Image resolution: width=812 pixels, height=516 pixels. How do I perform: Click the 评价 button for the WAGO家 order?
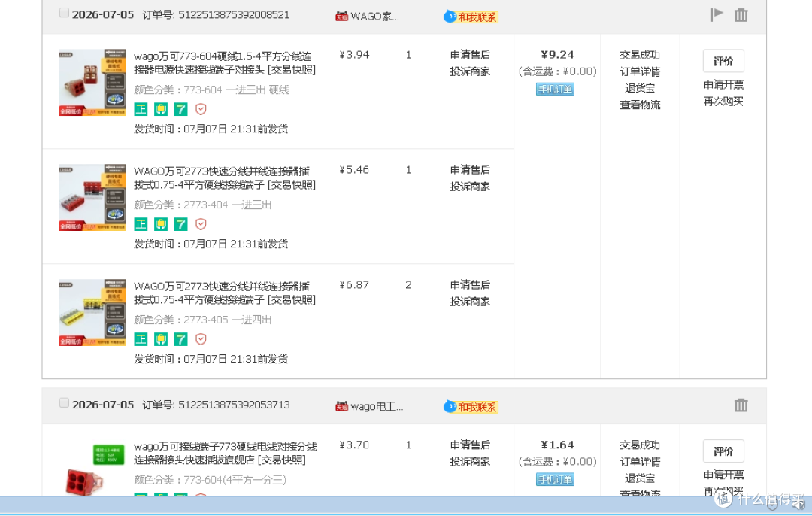point(723,61)
